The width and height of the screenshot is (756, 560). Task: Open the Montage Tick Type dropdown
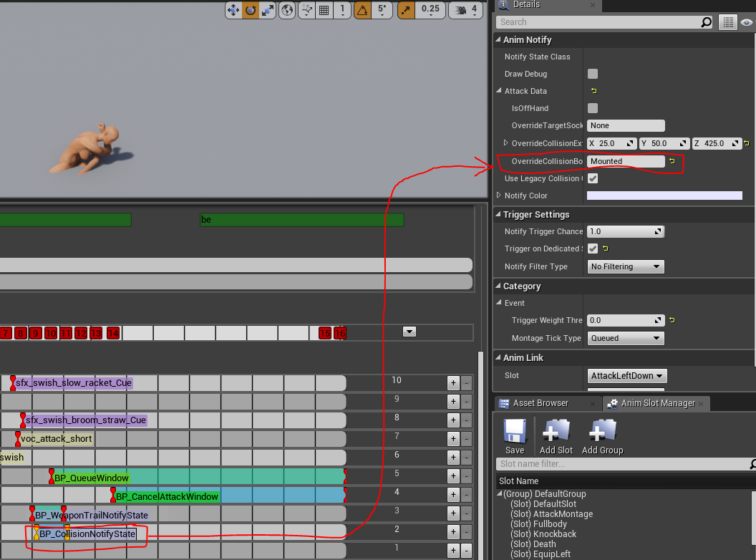[x=625, y=338]
